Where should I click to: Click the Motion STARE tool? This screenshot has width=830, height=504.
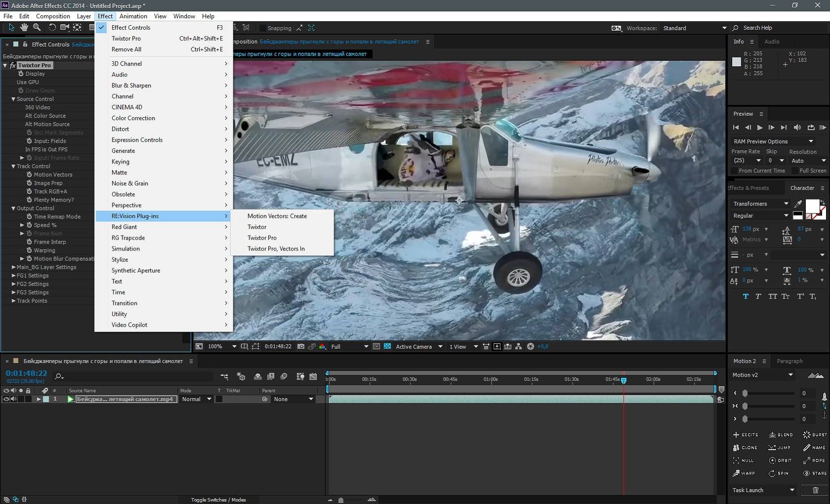click(815, 473)
